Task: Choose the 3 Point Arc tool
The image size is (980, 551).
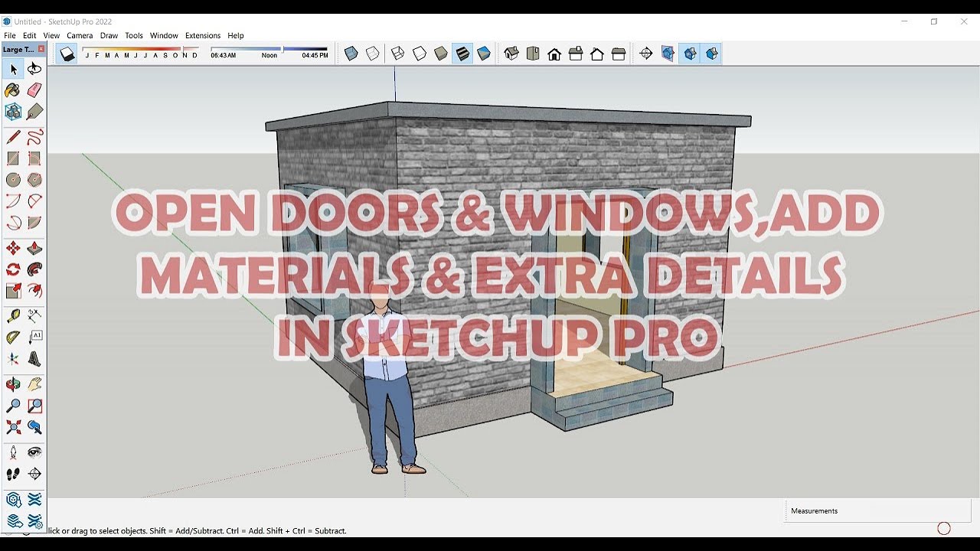Action: tap(13, 223)
